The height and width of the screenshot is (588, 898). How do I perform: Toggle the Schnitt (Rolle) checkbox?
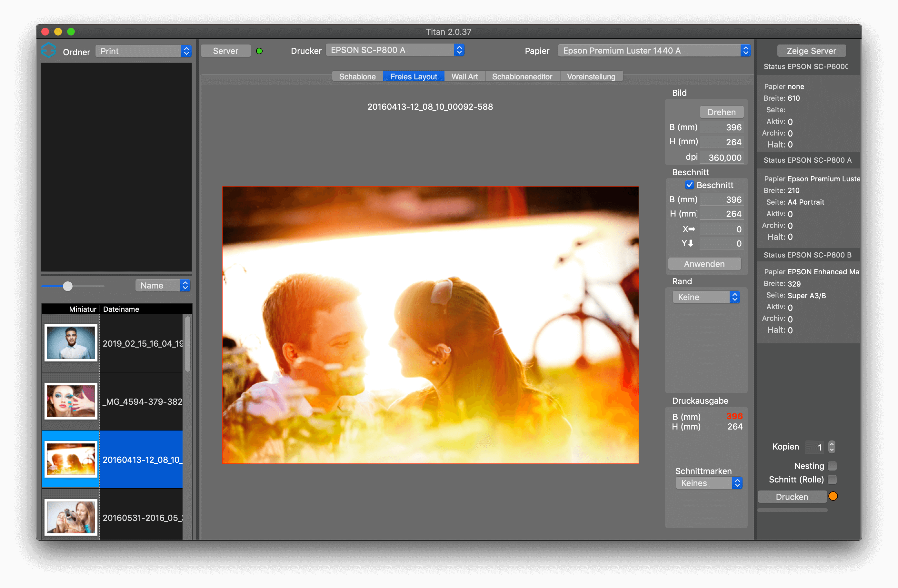[x=832, y=479]
